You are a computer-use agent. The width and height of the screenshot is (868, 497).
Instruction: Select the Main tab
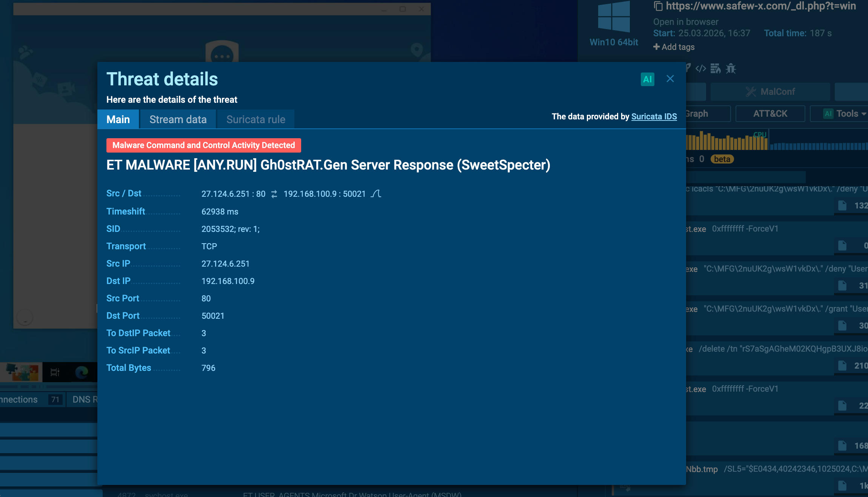click(x=118, y=119)
